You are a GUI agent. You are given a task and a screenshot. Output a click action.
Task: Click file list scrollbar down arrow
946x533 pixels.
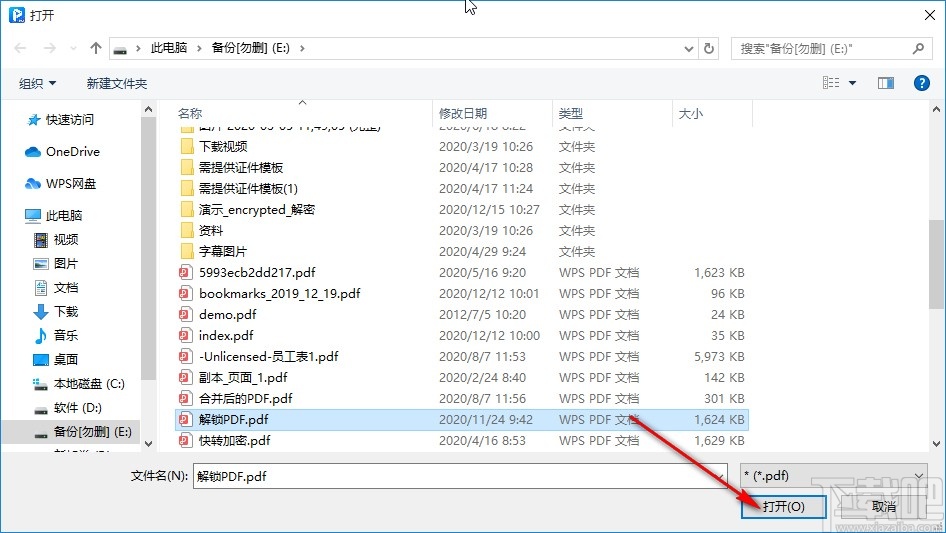[x=936, y=444]
